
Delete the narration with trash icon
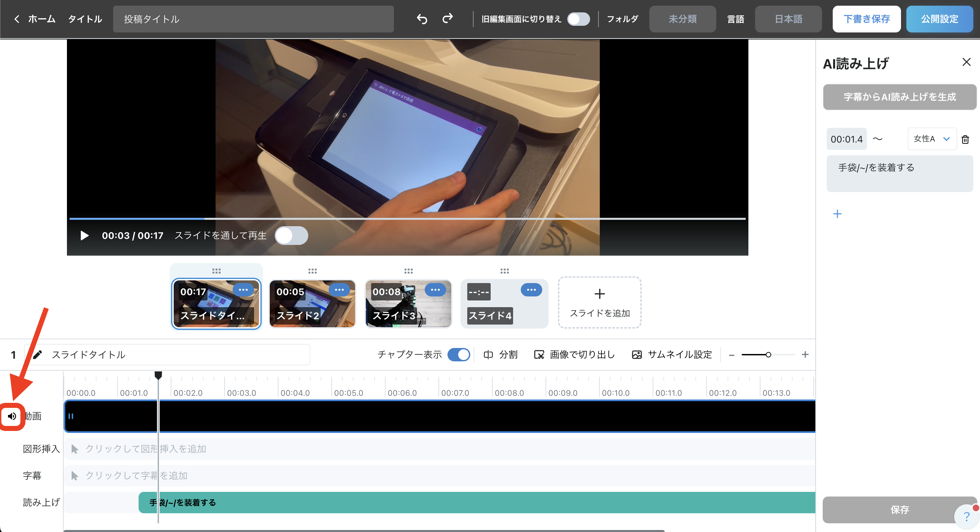point(965,140)
